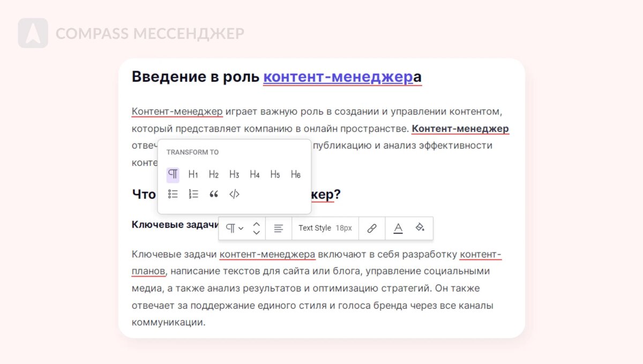The width and height of the screenshot is (643, 364).
Task: Click the bold "Контент-менеджер" in the first paragraph
Action: click(x=460, y=129)
